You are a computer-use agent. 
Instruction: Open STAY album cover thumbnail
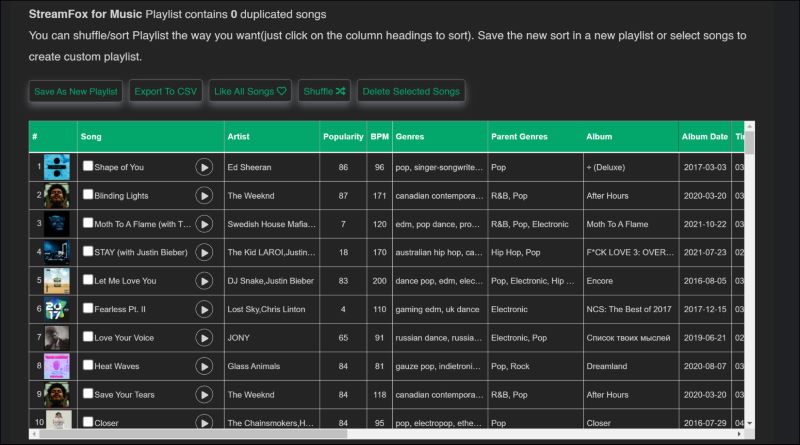(x=57, y=252)
